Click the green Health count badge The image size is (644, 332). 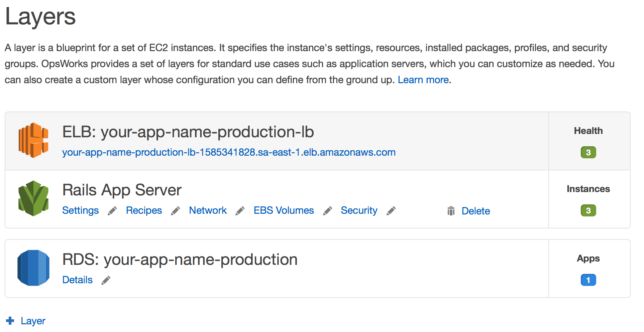coord(588,153)
